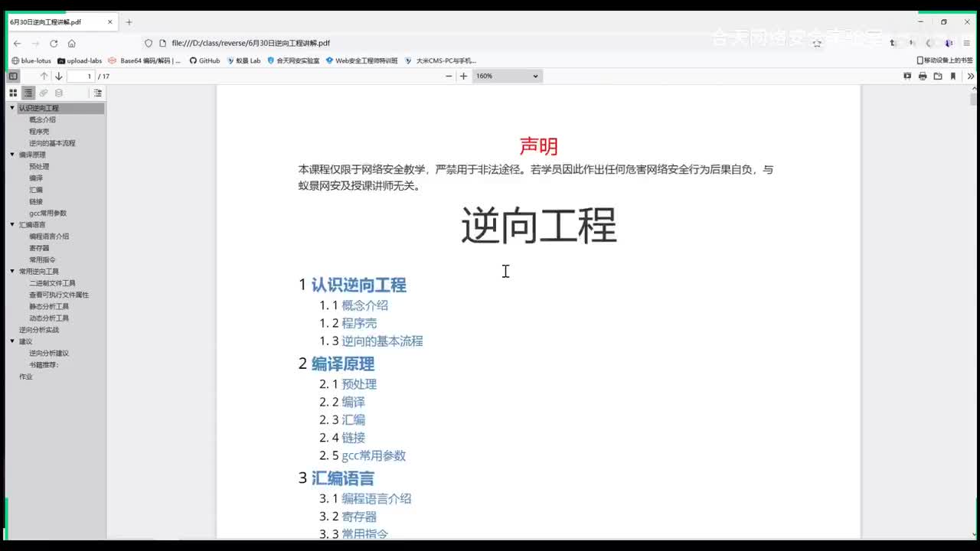Go to the previous PDF page
Viewport: 980px width, 551px height.
[x=44, y=76]
